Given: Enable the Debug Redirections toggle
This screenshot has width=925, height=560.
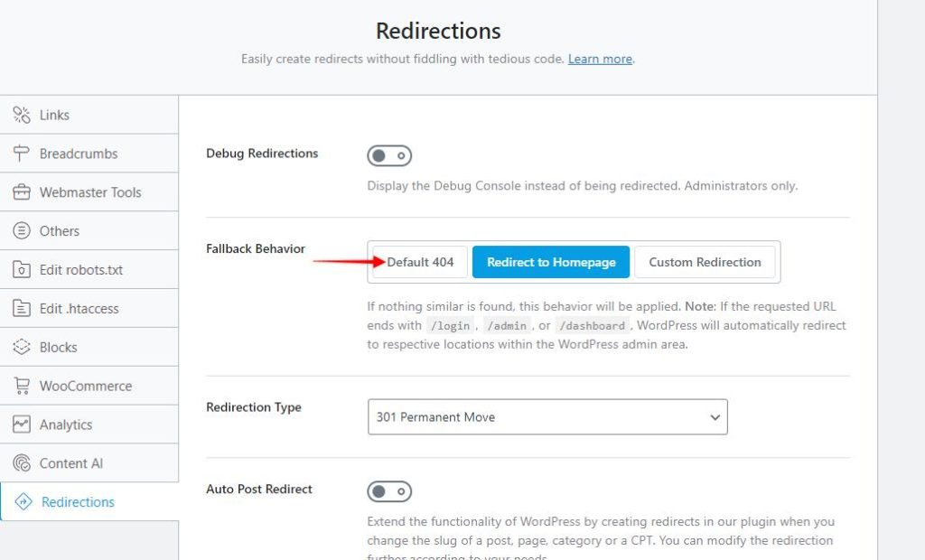Looking at the screenshot, I should coord(389,156).
